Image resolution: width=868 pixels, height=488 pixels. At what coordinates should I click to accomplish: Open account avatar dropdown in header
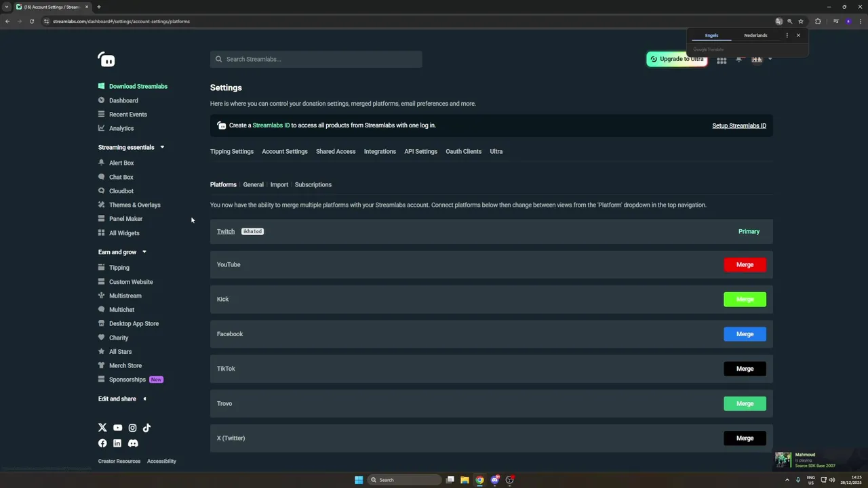click(x=761, y=60)
